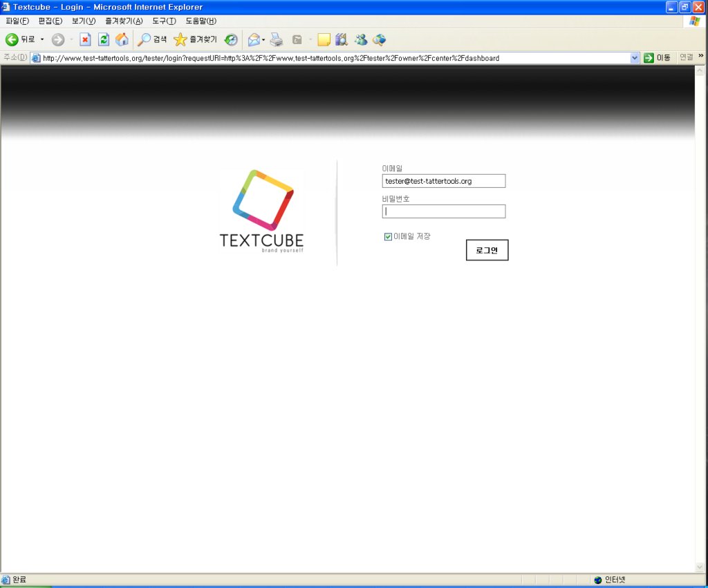Refresh the page using the green arrows icon
The width and height of the screenshot is (708, 588).
point(104,39)
